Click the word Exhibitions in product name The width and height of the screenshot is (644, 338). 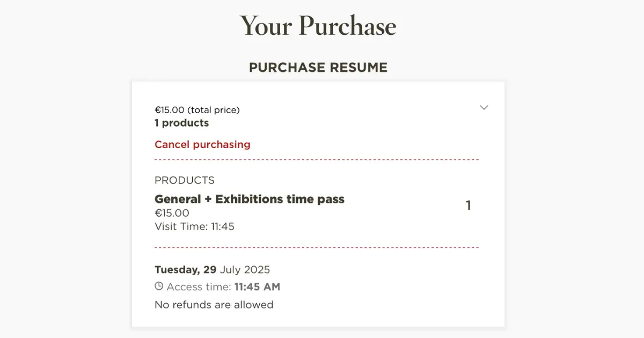248,199
